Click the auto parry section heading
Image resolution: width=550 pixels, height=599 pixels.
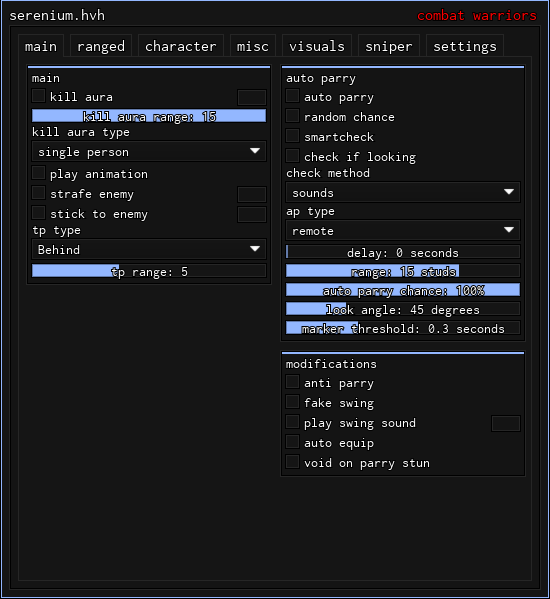click(x=321, y=78)
